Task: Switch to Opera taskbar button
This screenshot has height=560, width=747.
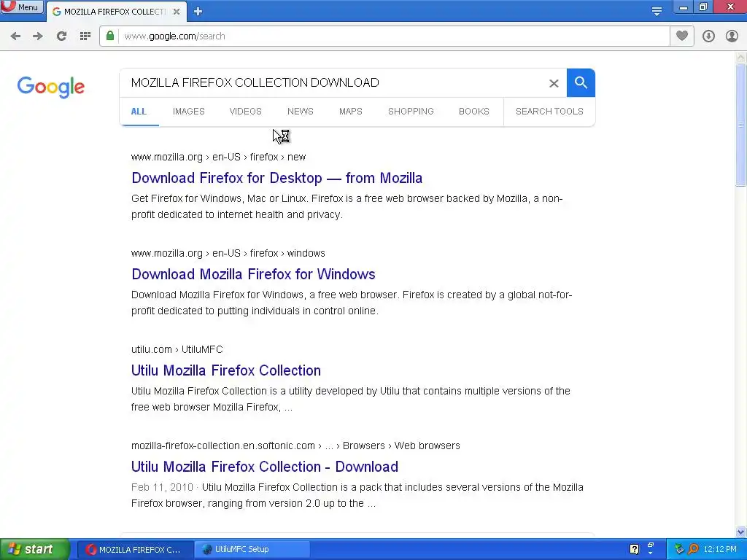Action: [135, 550]
